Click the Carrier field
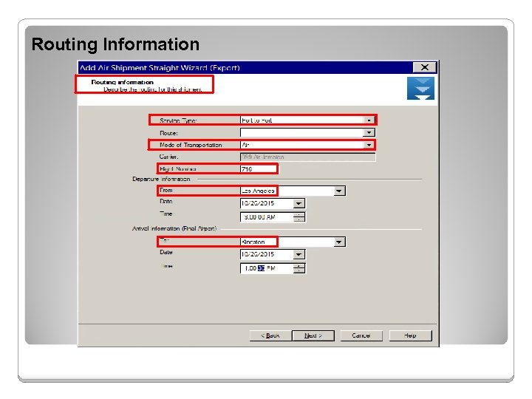 tap(307, 157)
